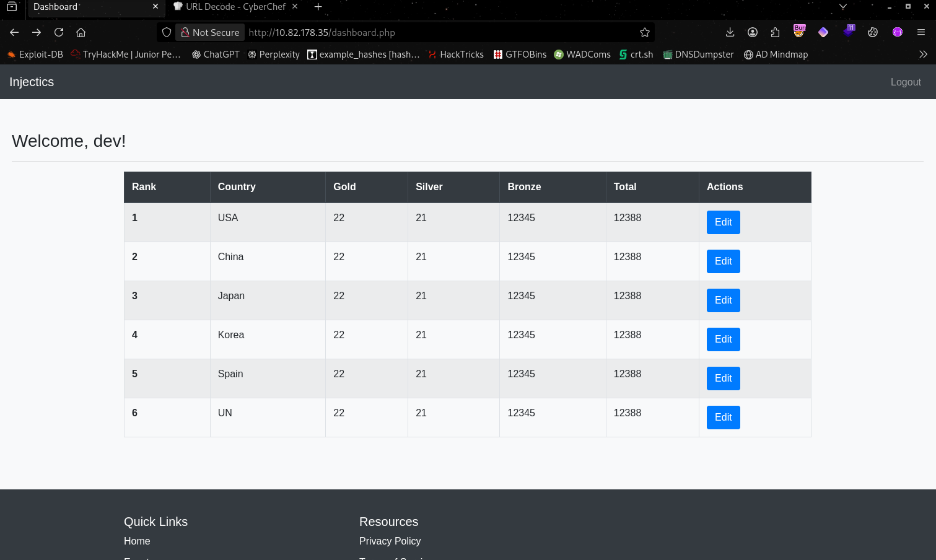The image size is (936, 560).
Task: Click the back navigation arrow
Action: point(14,32)
